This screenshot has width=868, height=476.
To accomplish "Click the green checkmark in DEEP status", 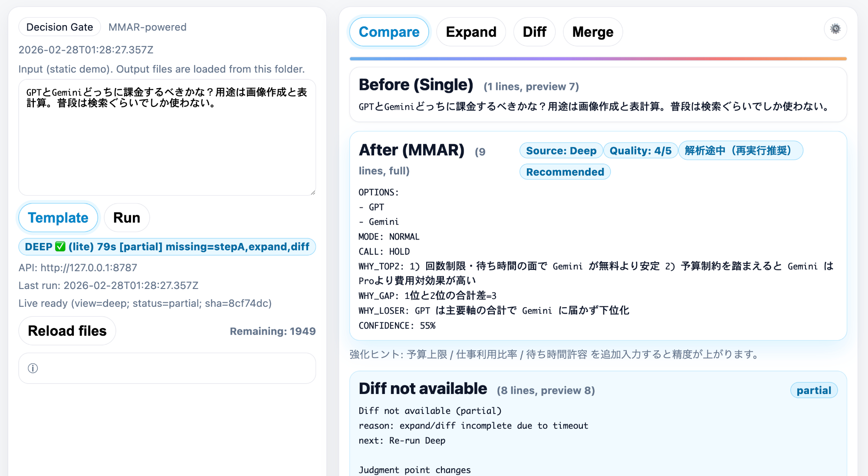I will [x=60, y=246].
